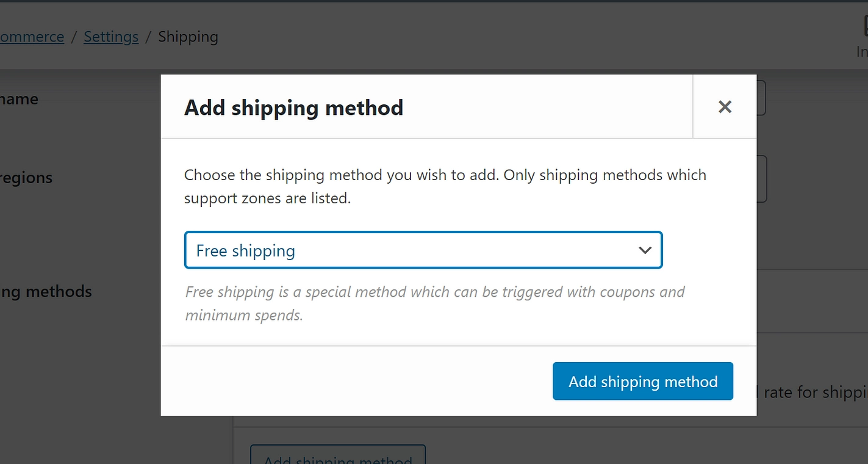Click the Zone name label on the left
This screenshot has width=868, height=464.
tap(19, 99)
